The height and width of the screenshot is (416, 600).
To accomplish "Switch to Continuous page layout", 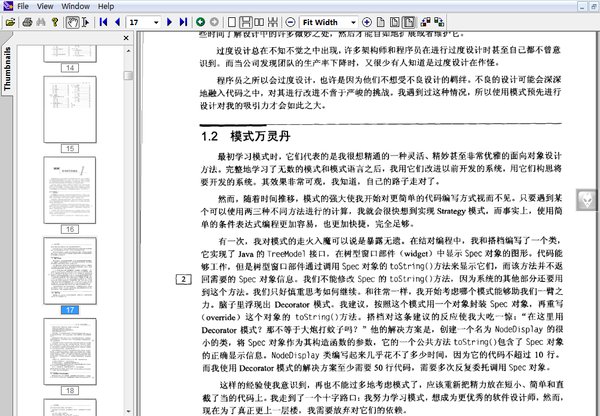I will pos(245,22).
